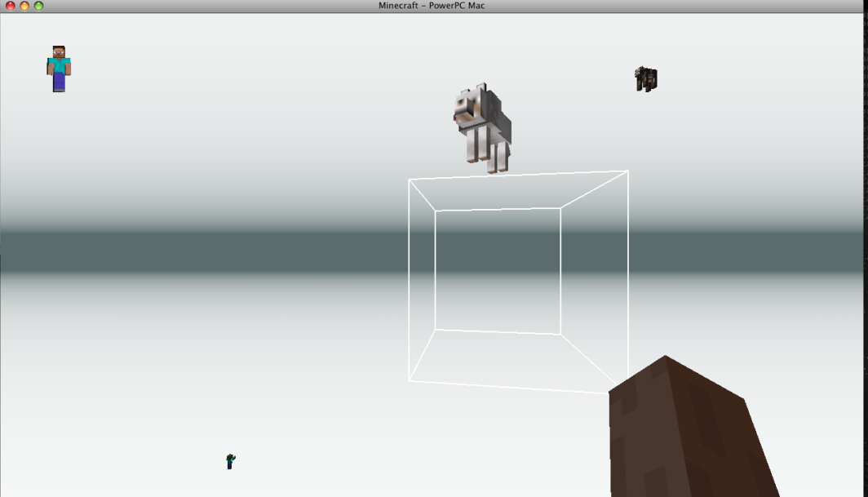
Task: Minimize the window with the yellow button
Action: point(24,6)
